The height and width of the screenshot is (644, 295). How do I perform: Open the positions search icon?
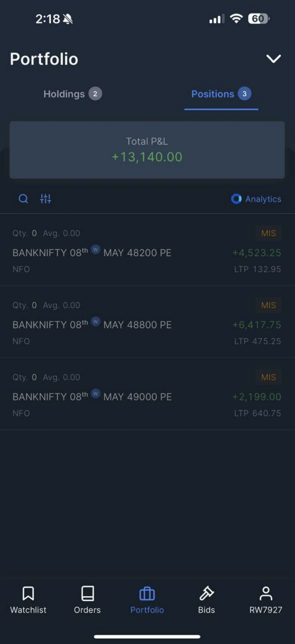[x=23, y=199]
